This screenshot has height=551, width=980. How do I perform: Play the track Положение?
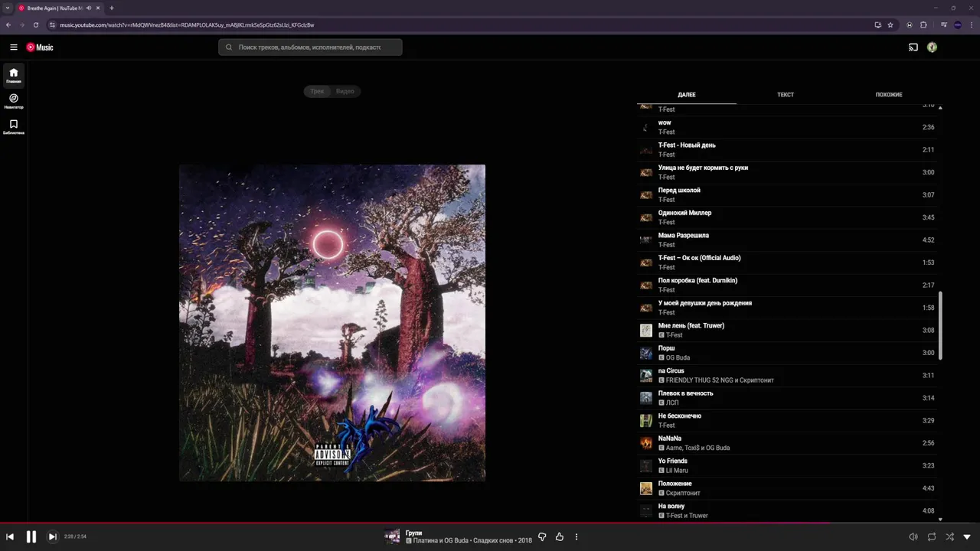[x=787, y=488]
